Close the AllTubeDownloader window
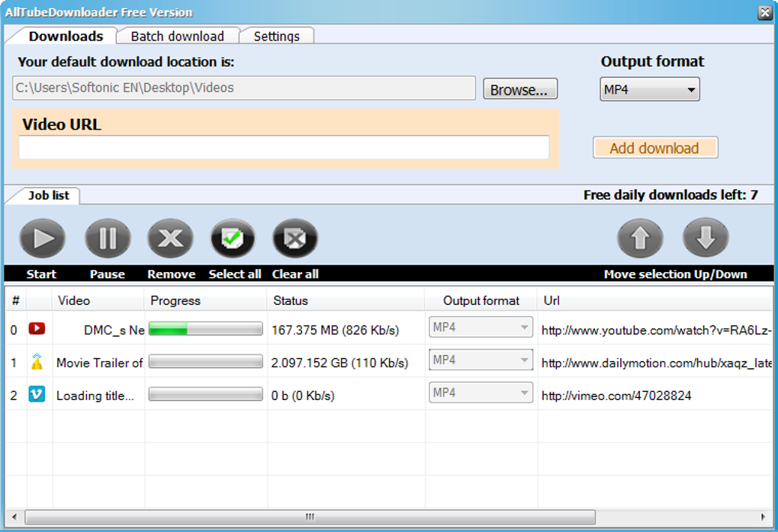Viewport: 778px width, 532px height. (x=764, y=12)
